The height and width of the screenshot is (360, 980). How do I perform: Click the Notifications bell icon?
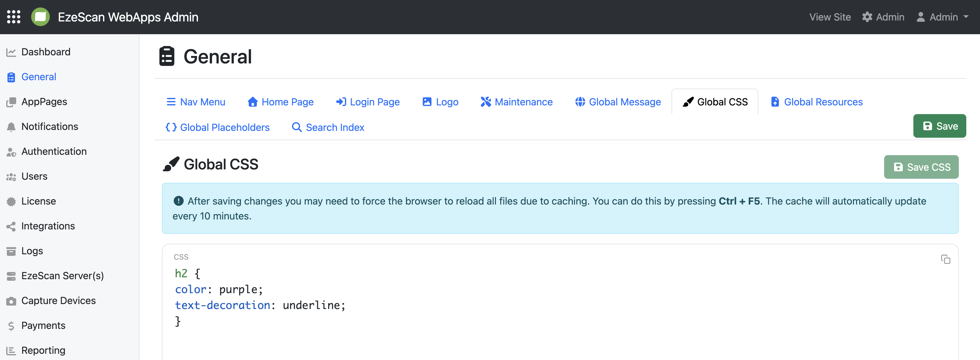(11, 127)
